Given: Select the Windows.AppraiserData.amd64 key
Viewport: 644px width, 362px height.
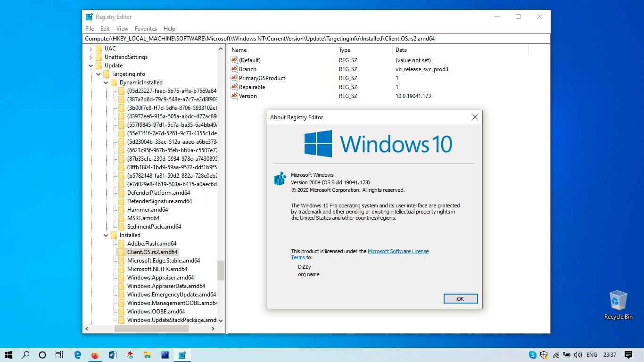Looking at the screenshot, I should pos(166,286).
